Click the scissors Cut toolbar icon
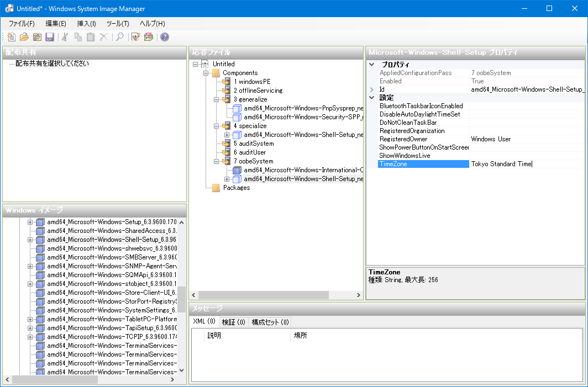The width and height of the screenshot is (588, 387). coord(65,37)
